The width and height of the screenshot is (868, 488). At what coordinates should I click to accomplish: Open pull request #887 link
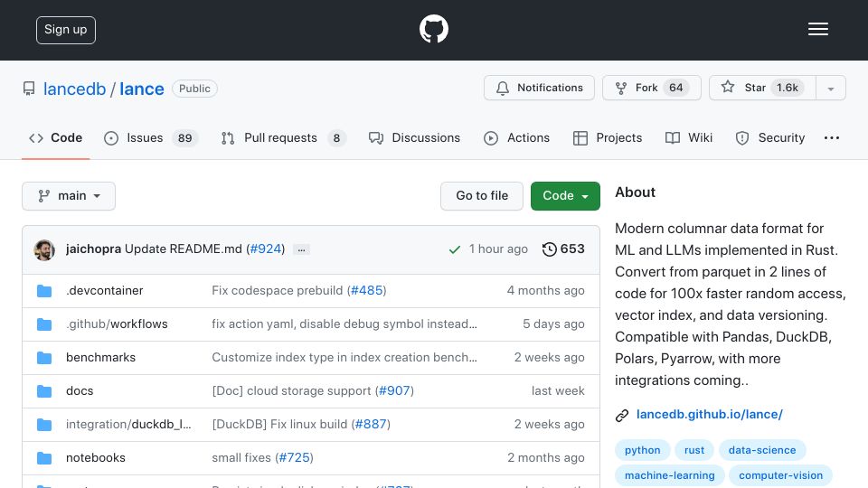[x=371, y=425]
